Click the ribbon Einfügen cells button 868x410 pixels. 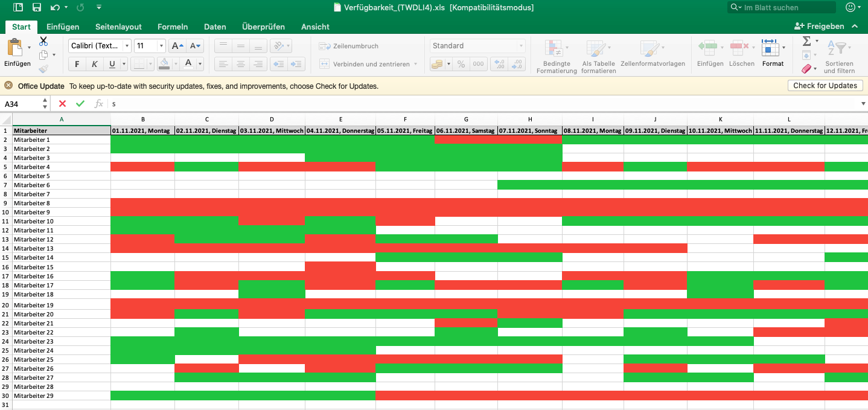click(x=710, y=53)
